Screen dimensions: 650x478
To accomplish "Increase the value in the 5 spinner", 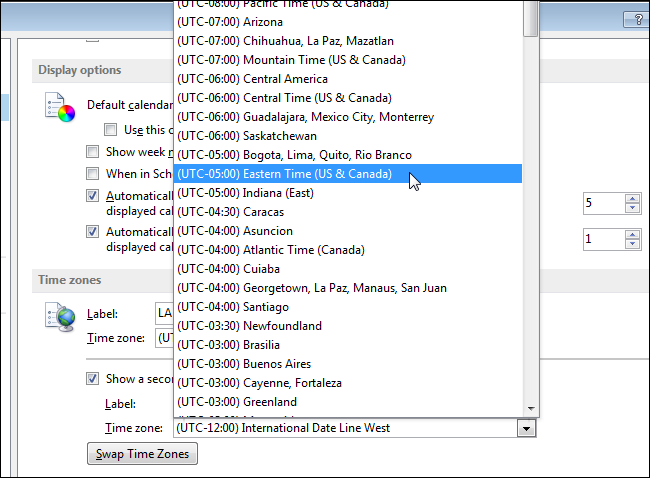I will pos(631,198).
